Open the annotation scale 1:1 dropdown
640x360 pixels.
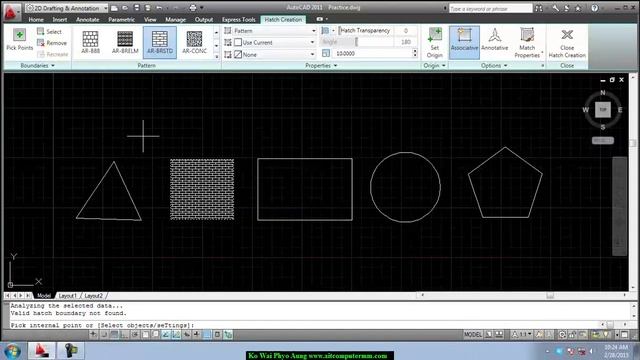[x=521, y=335]
